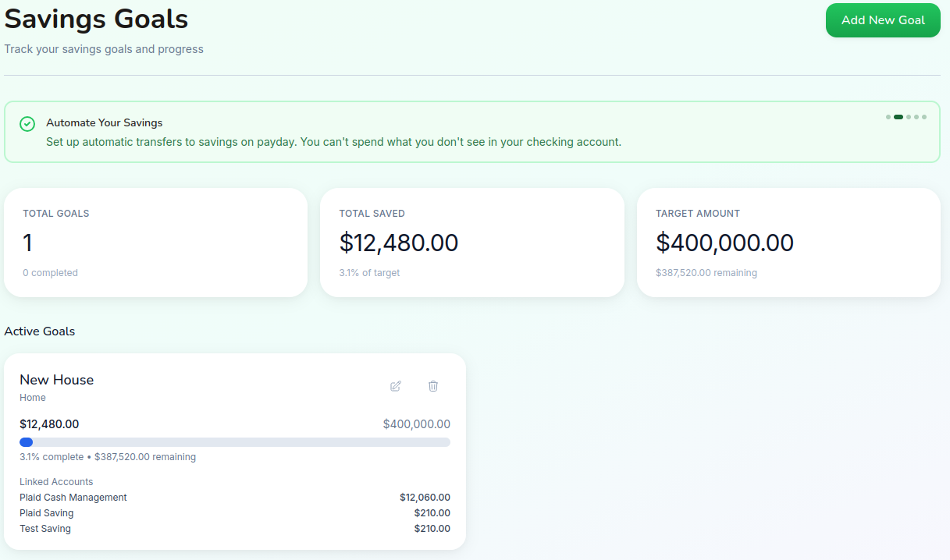Edit the New House goal
Screen dimensions: 950x560
click(x=395, y=386)
